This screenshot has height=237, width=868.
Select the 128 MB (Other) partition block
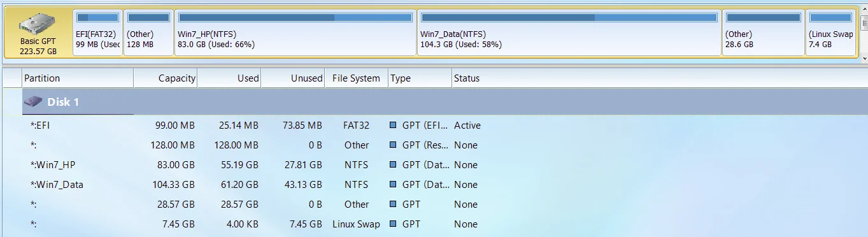click(148, 32)
